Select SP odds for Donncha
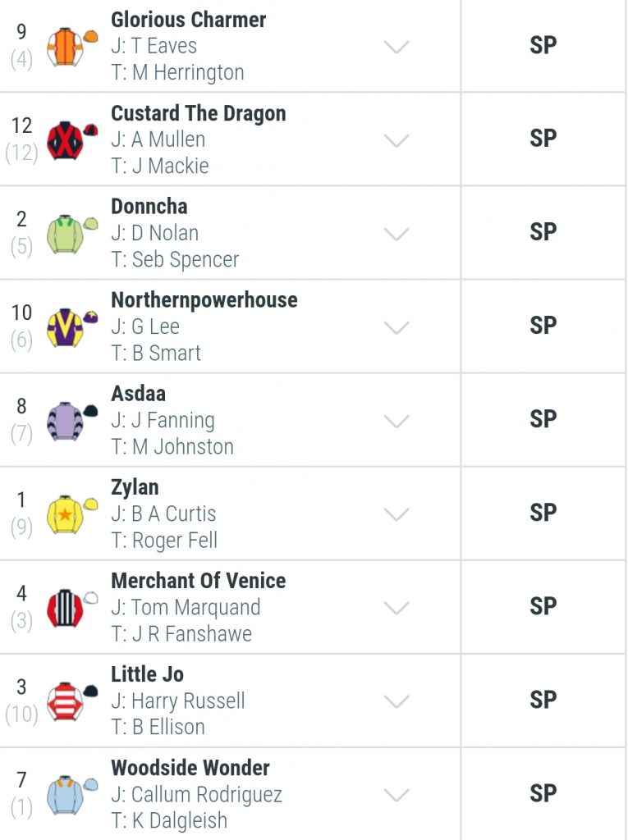628x840 pixels. point(543,232)
